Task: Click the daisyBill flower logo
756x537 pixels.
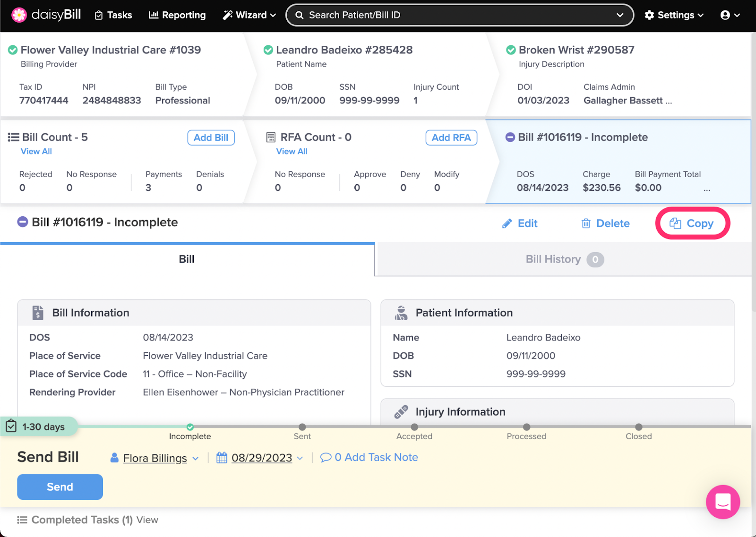Action: [x=19, y=15]
